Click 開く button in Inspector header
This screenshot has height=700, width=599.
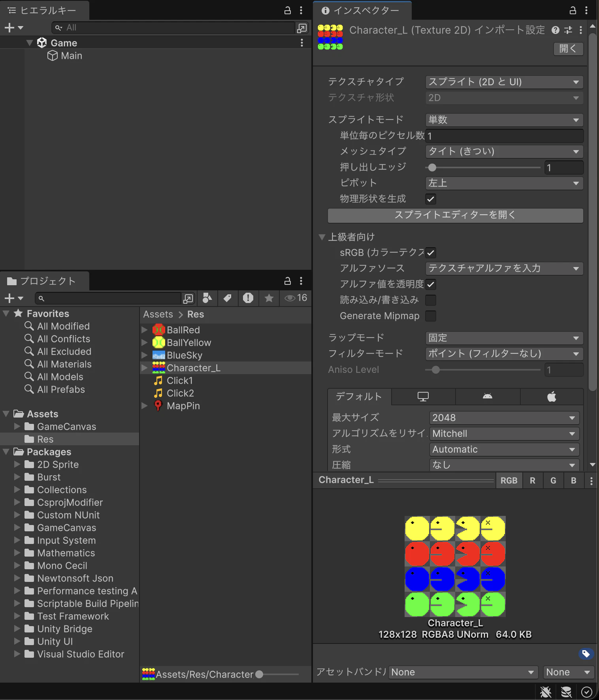[x=568, y=49]
